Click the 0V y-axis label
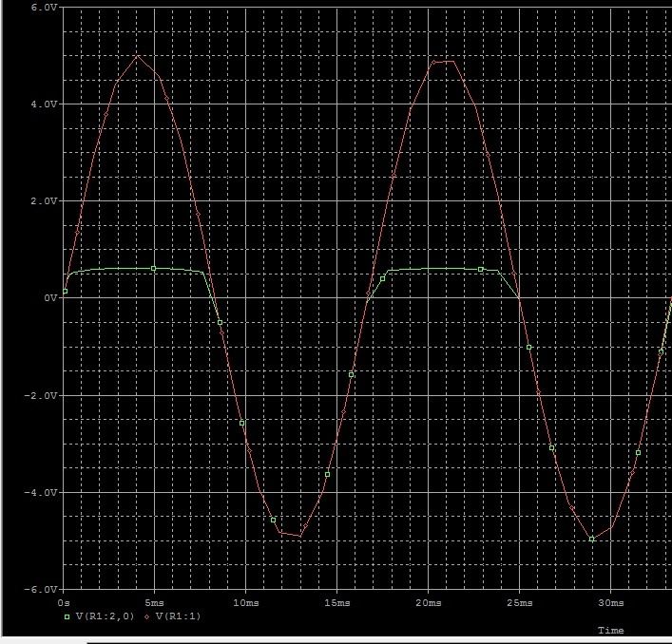 pos(50,297)
